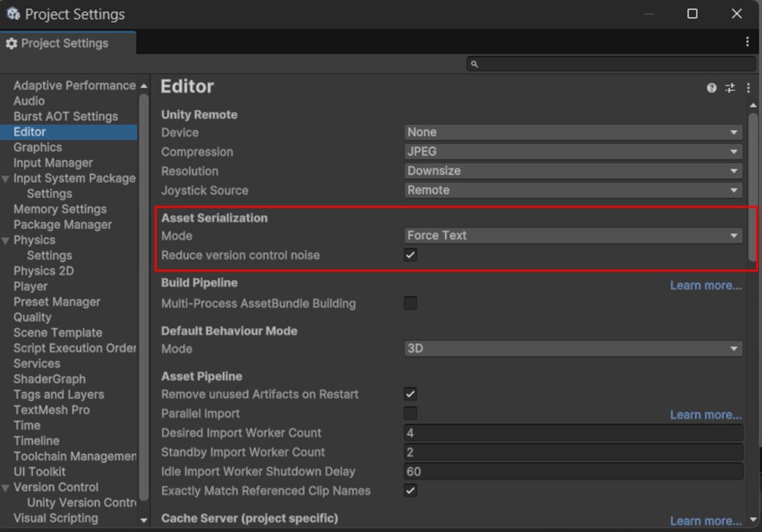Click the search magnifier icon
Viewport: 762px width, 532px height.
(x=475, y=65)
